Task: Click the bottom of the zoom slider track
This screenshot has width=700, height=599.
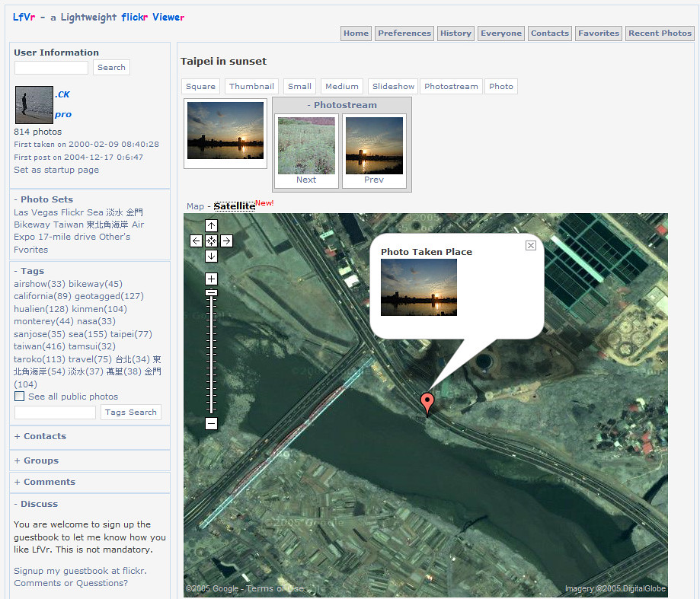Action: pos(211,409)
